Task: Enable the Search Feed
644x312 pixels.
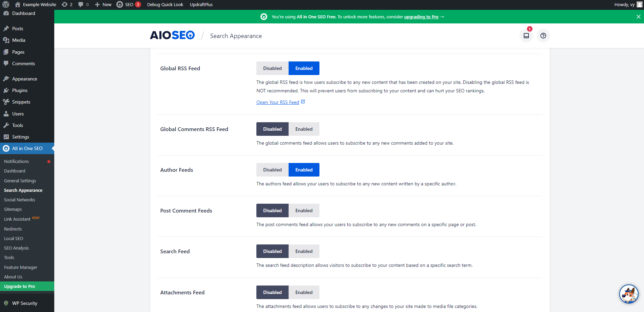Action: (304, 251)
